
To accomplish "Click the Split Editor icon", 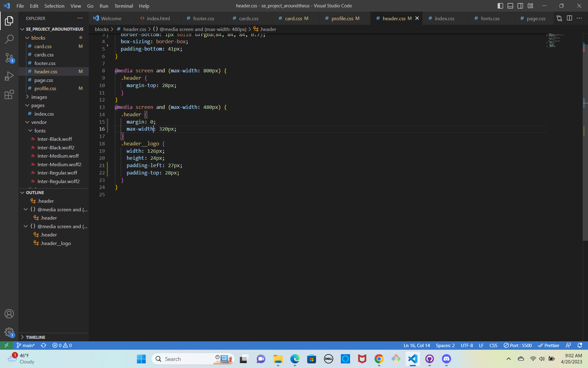I will click(569, 18).
